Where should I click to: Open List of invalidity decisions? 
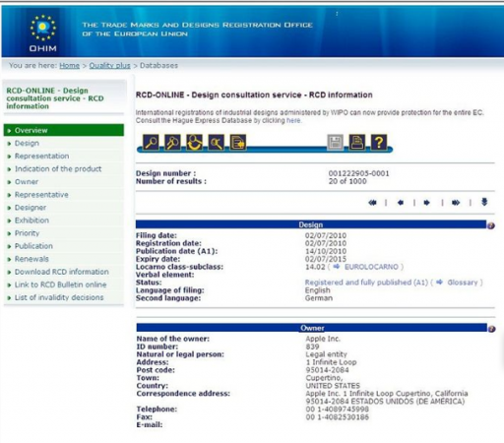59,297
